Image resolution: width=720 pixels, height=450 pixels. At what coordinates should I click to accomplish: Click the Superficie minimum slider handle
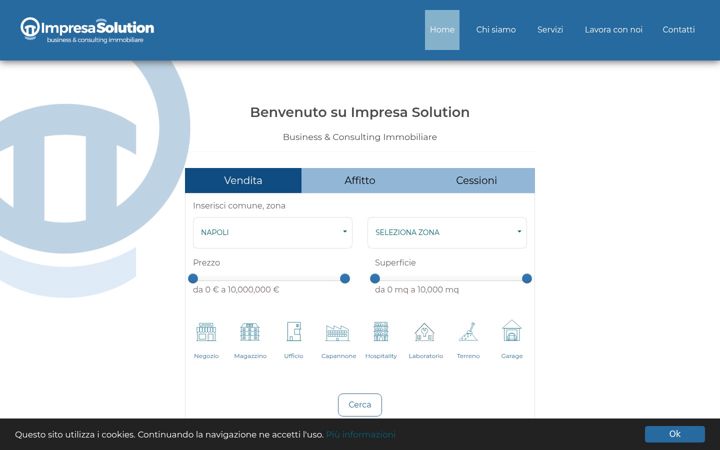[x=375, y=278]
